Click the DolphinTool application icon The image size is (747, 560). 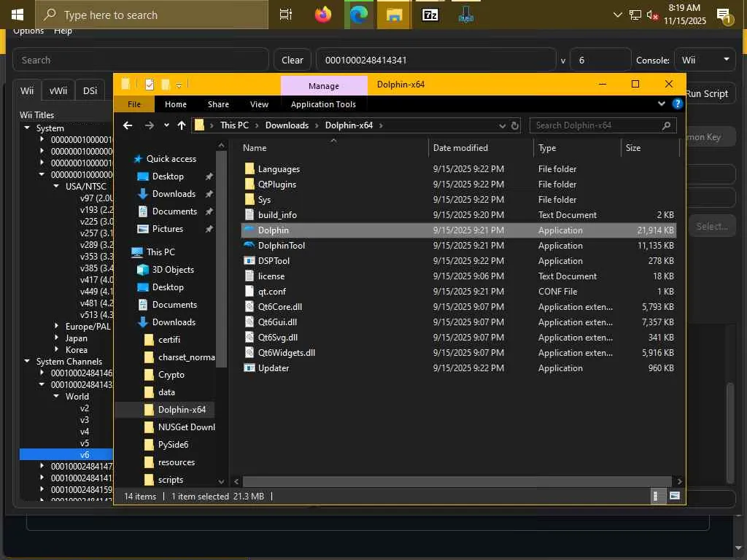coord(249,246)
